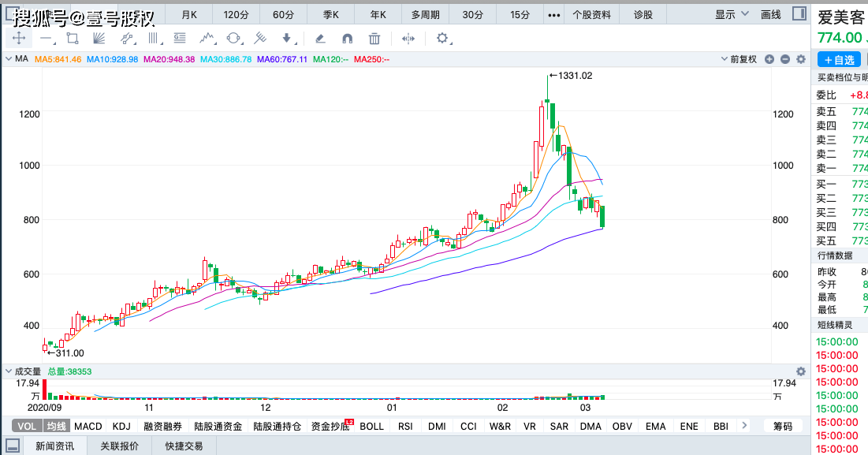Select MACD indicator

(88, 426)
